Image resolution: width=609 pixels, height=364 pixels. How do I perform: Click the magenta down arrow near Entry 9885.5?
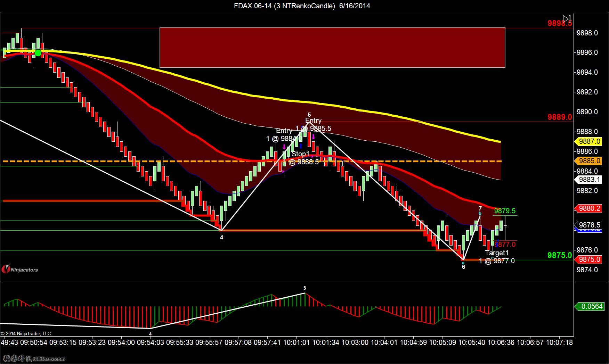pyautogui.click(x=313, y=137)
